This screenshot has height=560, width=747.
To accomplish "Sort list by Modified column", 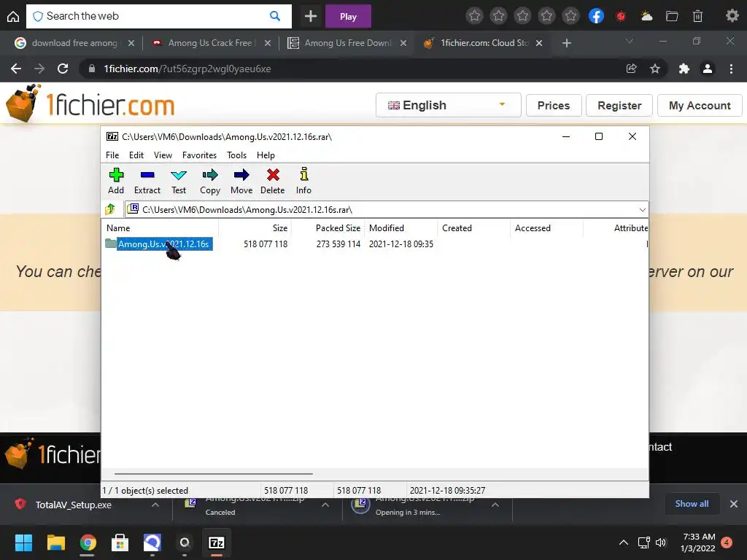I will click(400, 228).
